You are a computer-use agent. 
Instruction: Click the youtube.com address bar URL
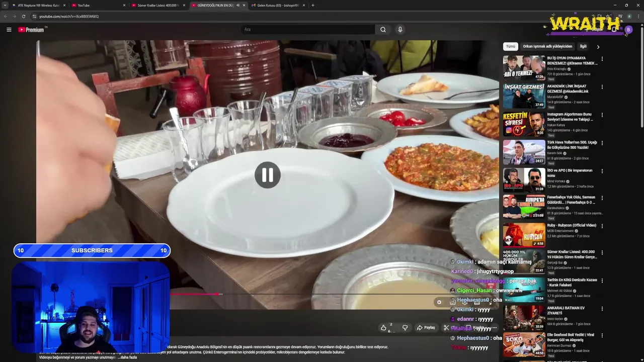click(69, 17)
